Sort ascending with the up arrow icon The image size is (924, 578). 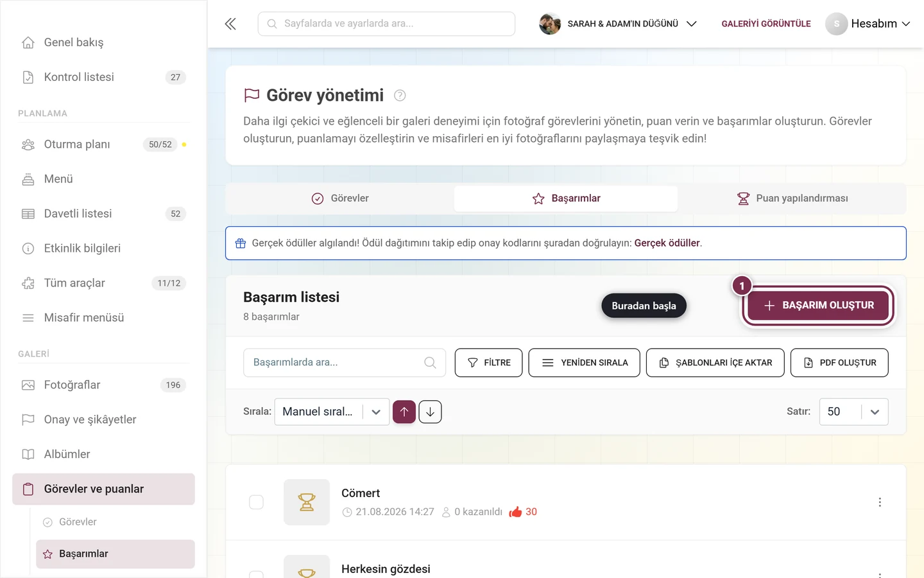click(404, 412)
